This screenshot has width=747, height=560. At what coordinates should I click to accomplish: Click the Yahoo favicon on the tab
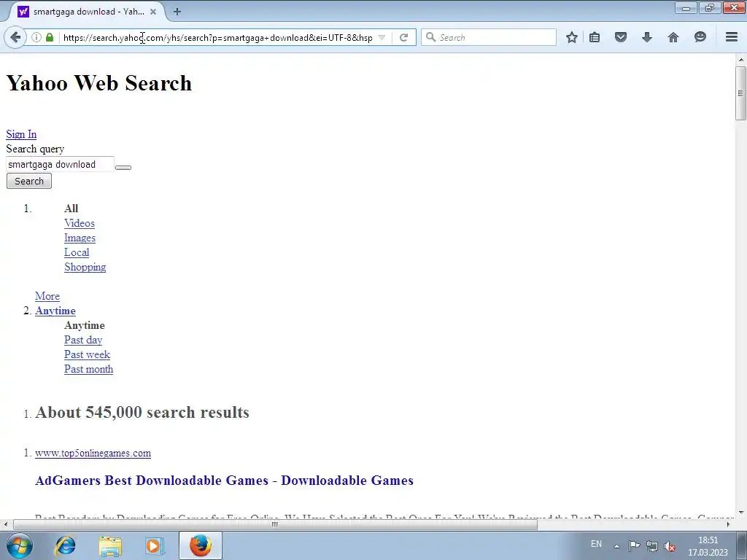pyautogui.click(x=23, y=12)
